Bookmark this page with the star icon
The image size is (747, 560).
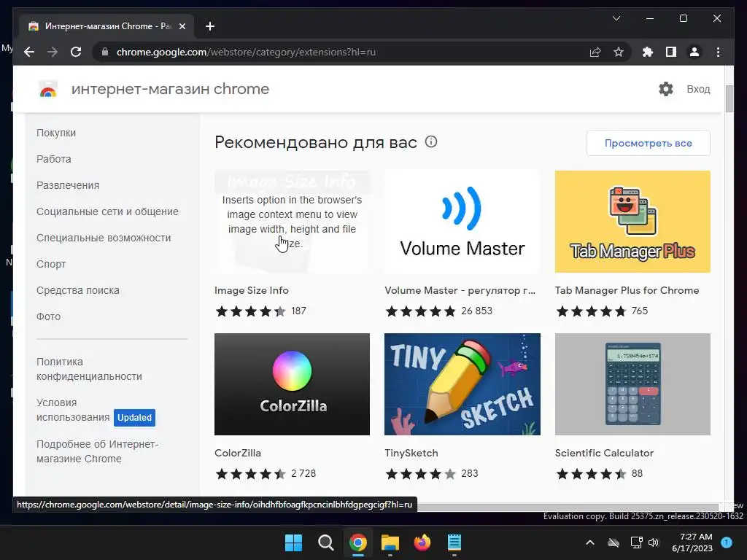(x=619, y=52)
